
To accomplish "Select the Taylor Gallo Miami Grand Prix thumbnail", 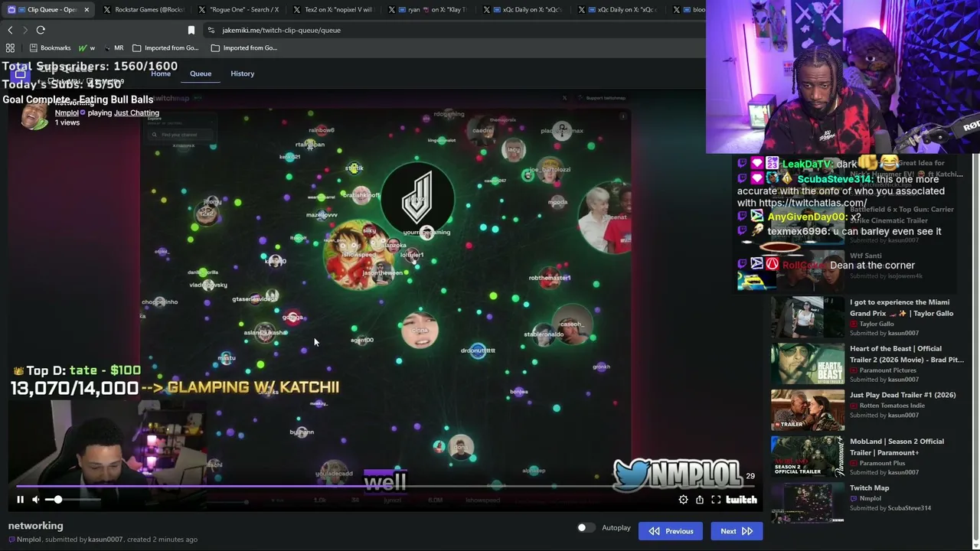I will coord(808,317).
